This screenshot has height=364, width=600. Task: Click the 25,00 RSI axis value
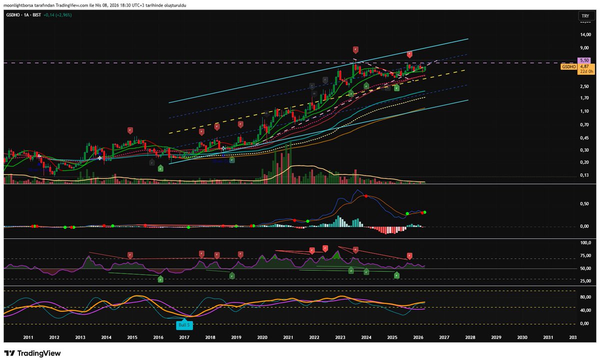(585, 281)
